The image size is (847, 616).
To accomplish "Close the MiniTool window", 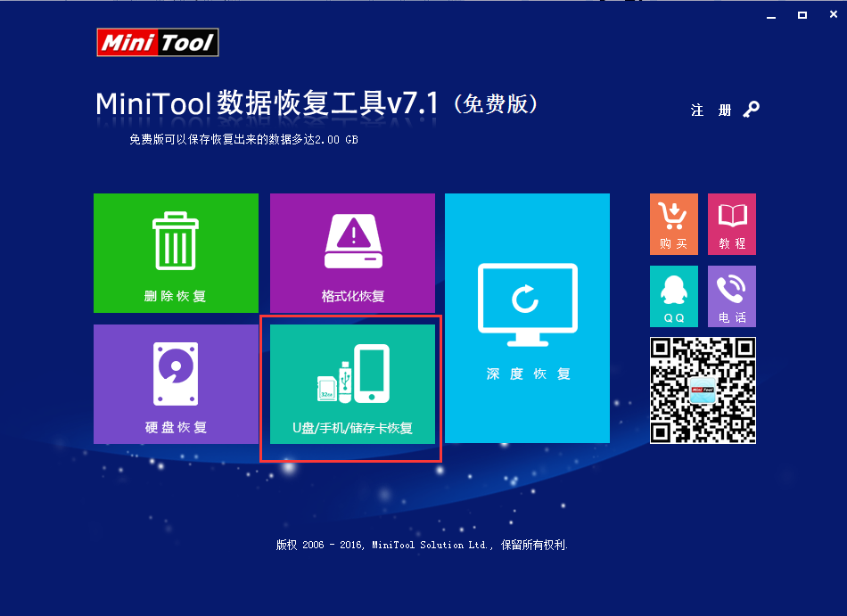I will pos(834,15).
